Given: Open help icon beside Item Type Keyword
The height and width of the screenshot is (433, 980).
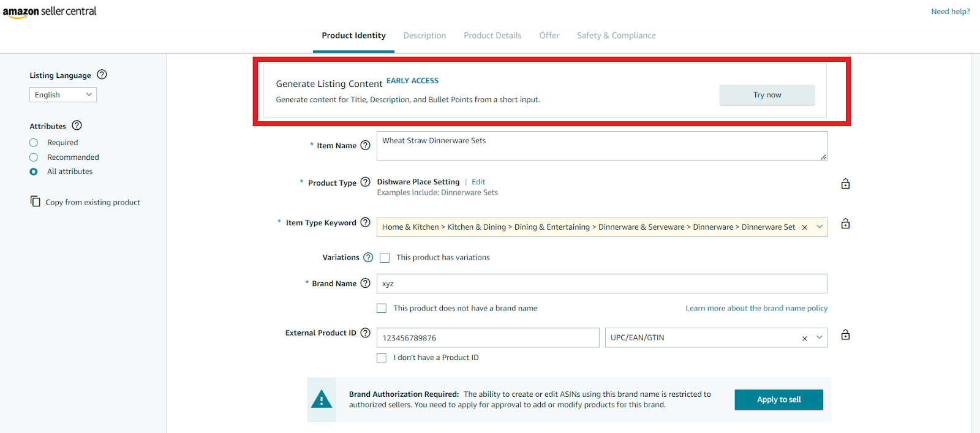Looking at the screenshot, I should [366, 222].
